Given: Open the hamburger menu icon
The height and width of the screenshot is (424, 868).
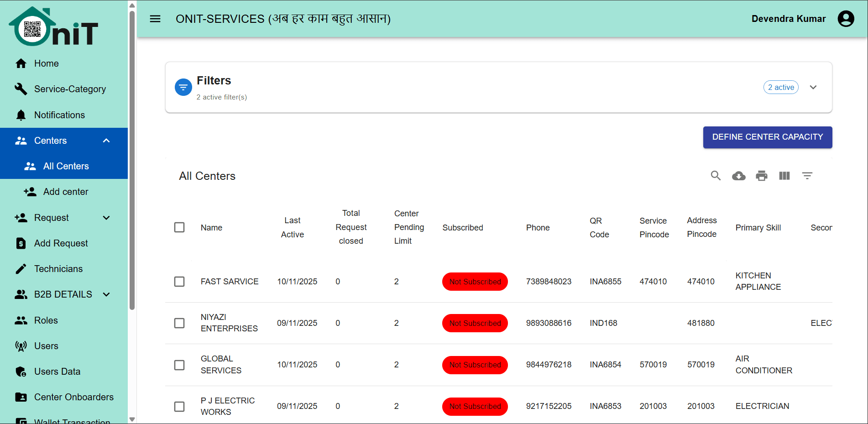Looking at the screenshot, I should point(155,19).
